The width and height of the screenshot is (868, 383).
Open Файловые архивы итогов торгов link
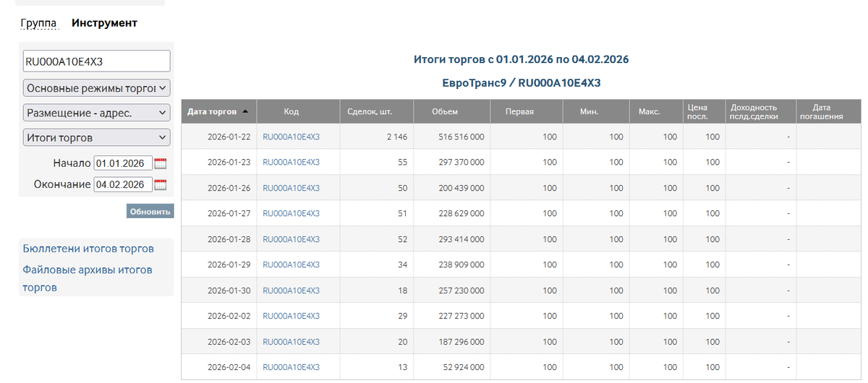click(88, 278)
